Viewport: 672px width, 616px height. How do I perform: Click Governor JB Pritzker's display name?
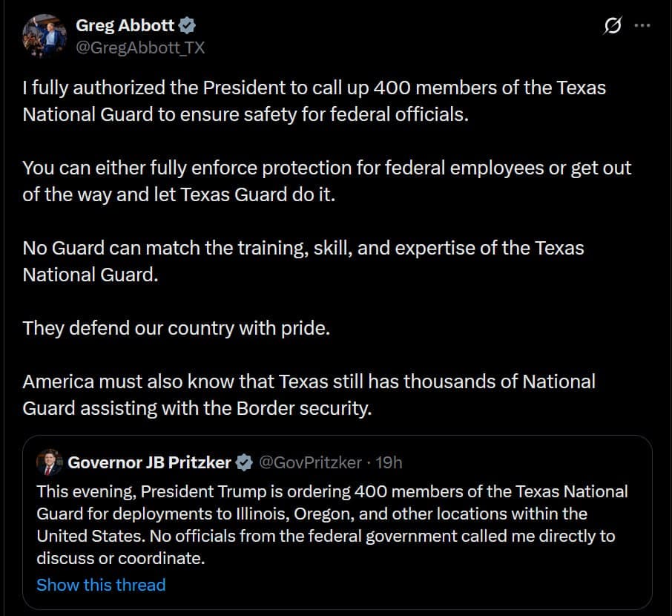[x=150, y=462]
